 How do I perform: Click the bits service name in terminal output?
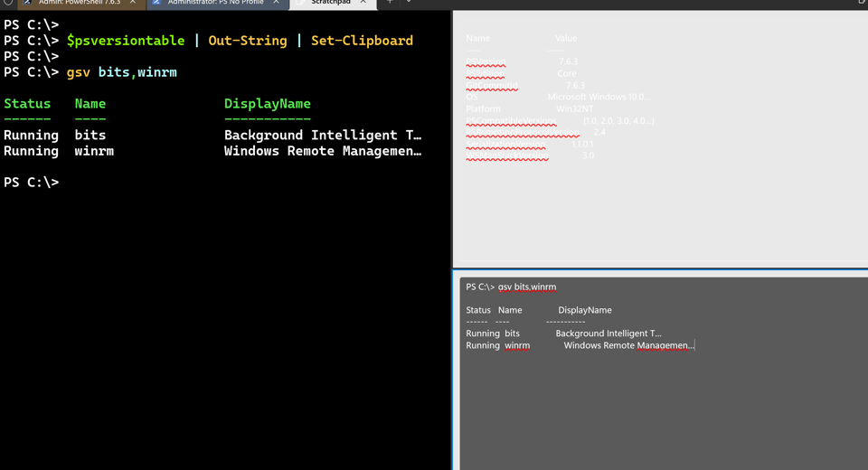tap(90, 136)
